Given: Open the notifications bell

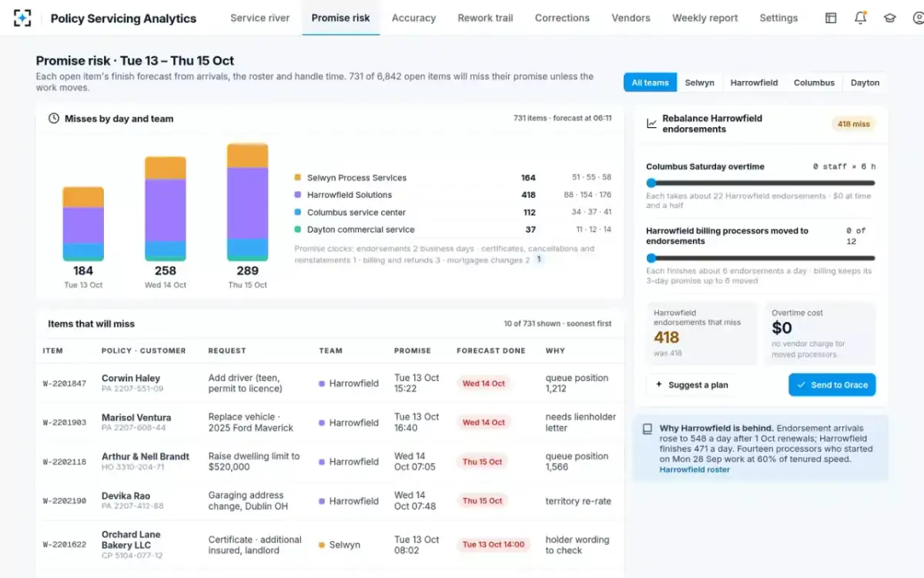Looking at the screenshot, I should (860, 18).
